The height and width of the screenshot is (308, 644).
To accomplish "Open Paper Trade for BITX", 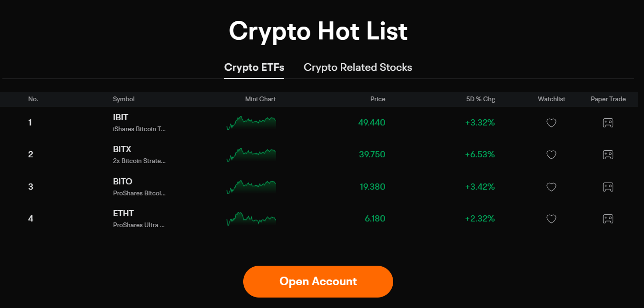I will tap(608, 154).
